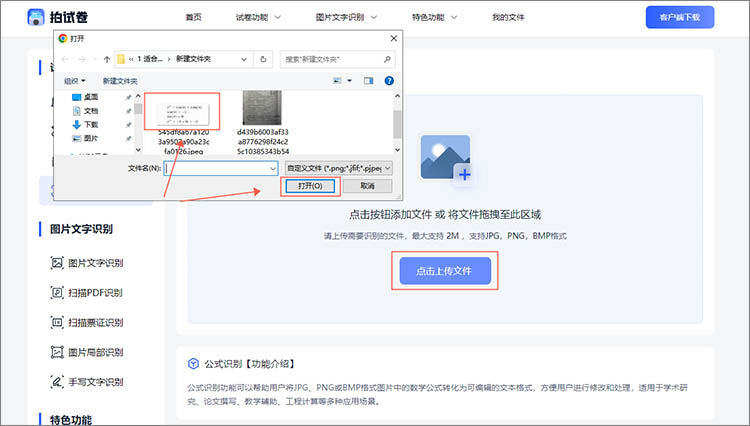Click the 手写文字识别 pen icon

[x=56, y=382]
